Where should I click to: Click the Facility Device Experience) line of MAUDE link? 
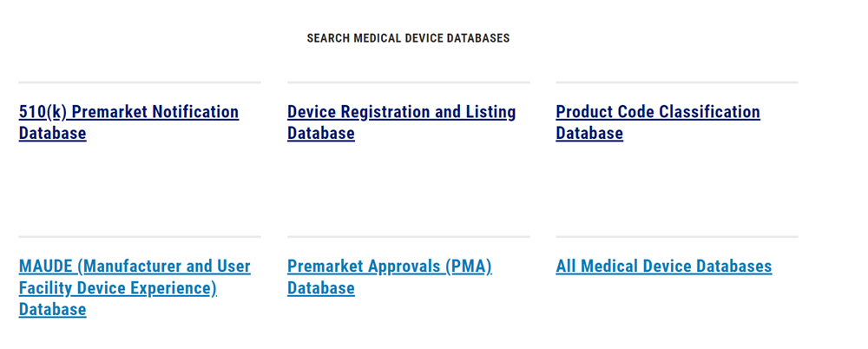tap(118, 288)
